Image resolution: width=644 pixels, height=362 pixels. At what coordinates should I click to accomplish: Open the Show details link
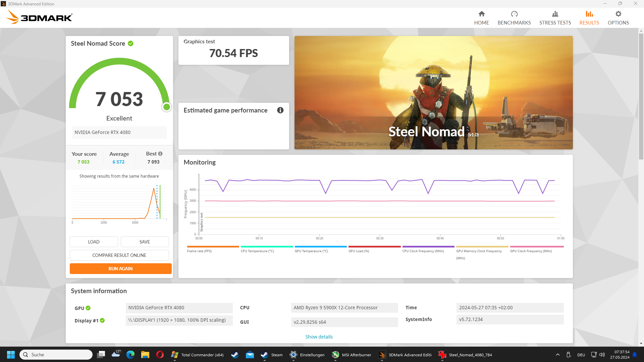click(x=319, y=337)
